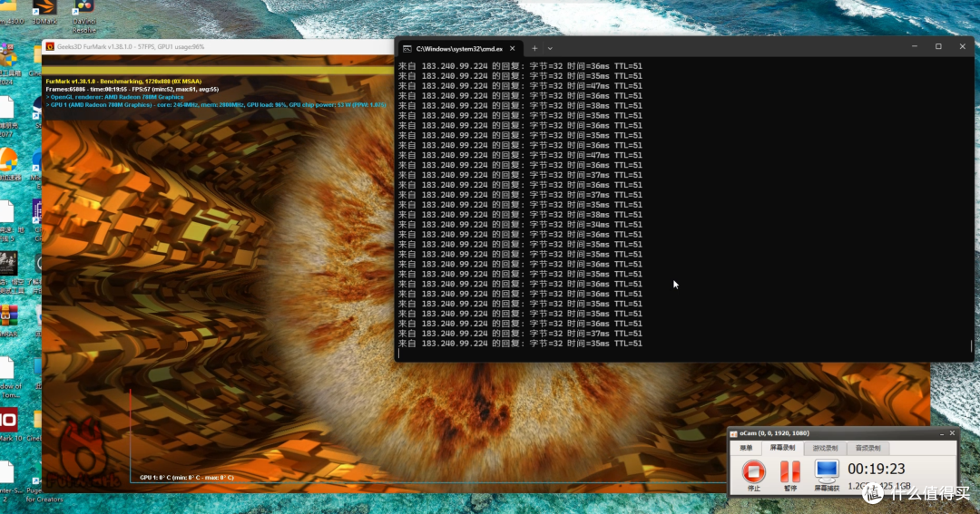980x514 pixels.
Task: Switch to the 音频录制 tab in oCam
Action: 867,448
